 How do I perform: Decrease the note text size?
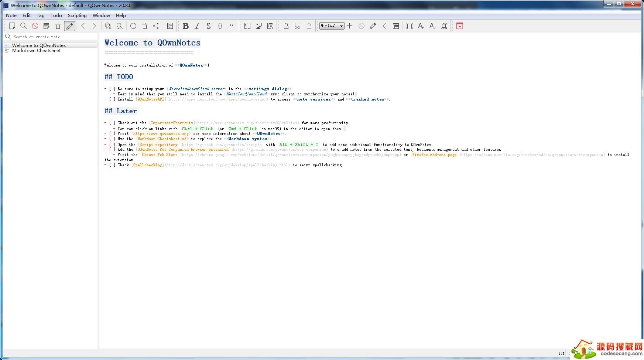432,26
